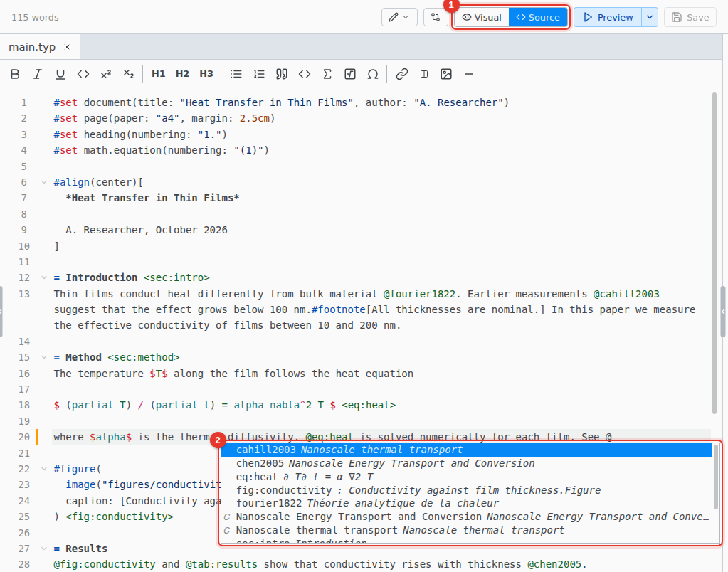The image size is (728, 572).
Task: Switch to Source editor mode
Action: [x=538, y=17]
